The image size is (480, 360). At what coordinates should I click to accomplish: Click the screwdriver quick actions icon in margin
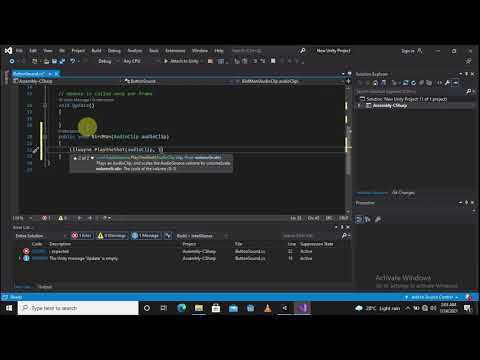coord(36,150)
